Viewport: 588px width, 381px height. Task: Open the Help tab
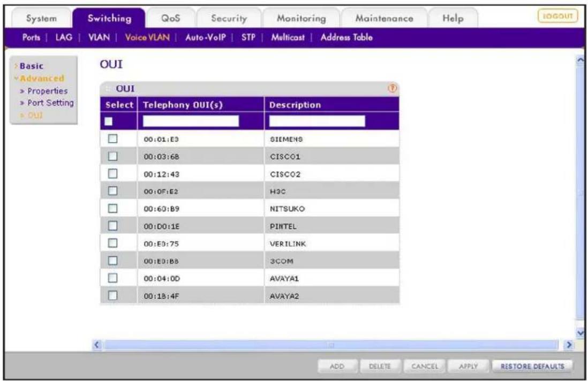tap(453, 18)
